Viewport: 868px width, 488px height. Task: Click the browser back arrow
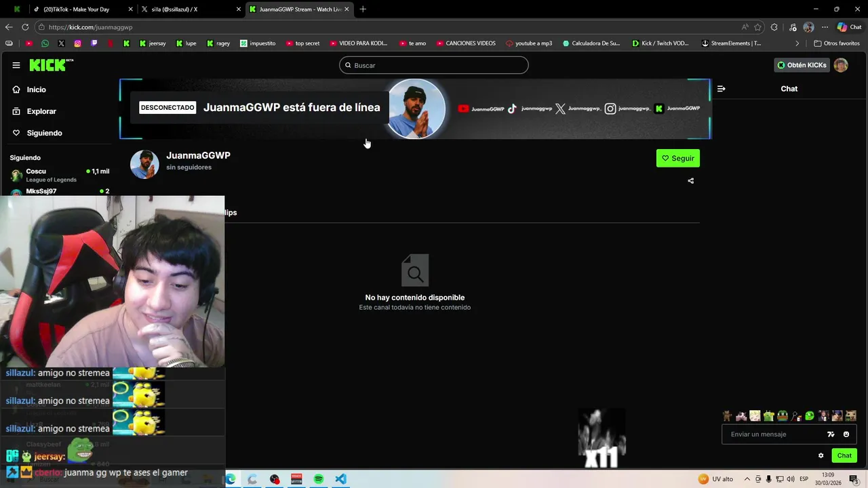9,27
